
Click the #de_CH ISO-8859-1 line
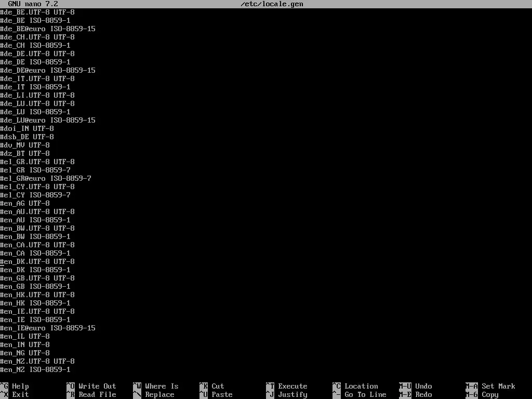pos(35,46)
